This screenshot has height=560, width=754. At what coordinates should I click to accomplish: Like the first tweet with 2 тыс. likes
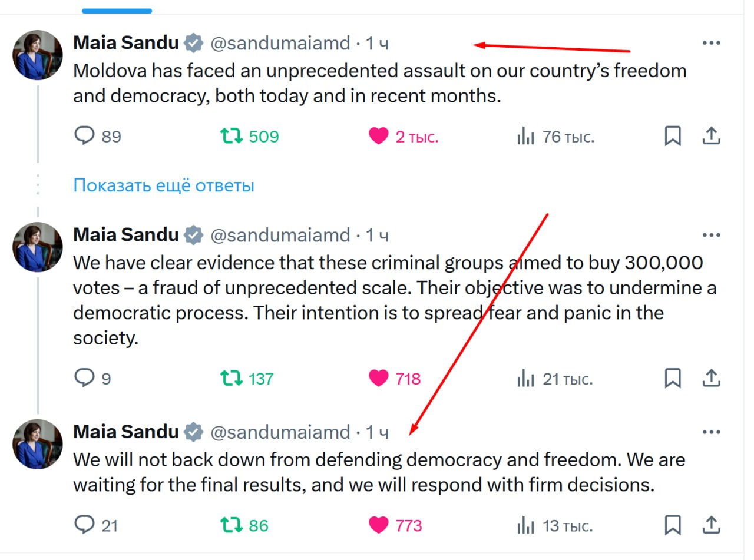379,137
